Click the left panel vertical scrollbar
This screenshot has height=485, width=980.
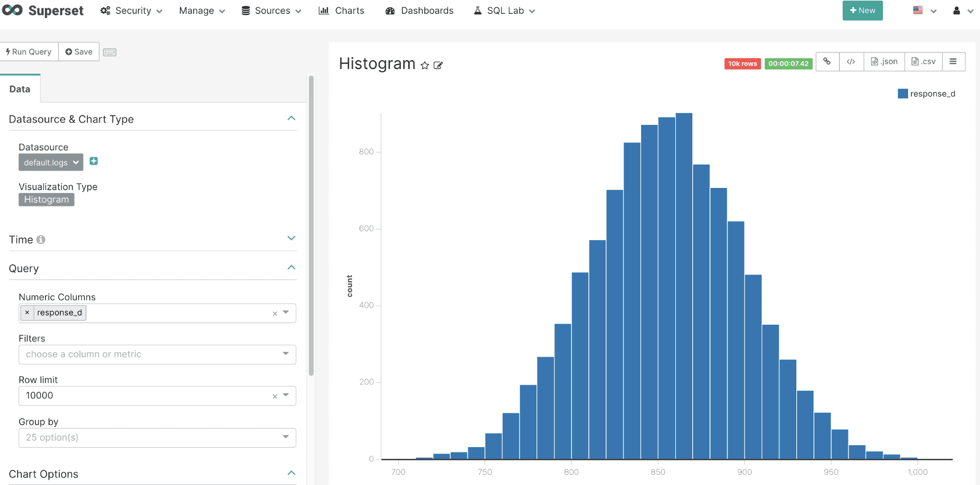pyautogui.click(x=311, y=225)
